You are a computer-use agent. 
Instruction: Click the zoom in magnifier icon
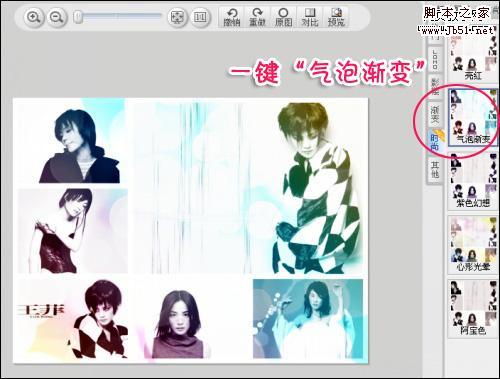point(34,17)
